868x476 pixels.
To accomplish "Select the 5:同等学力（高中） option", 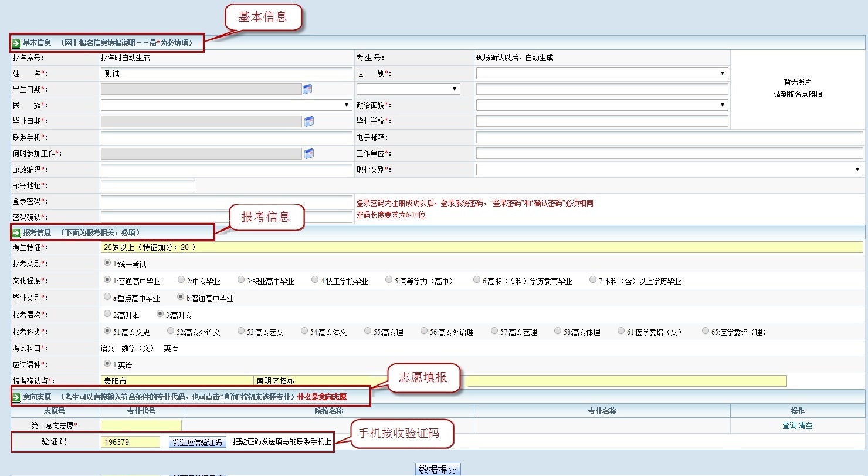I will (388, 280).
